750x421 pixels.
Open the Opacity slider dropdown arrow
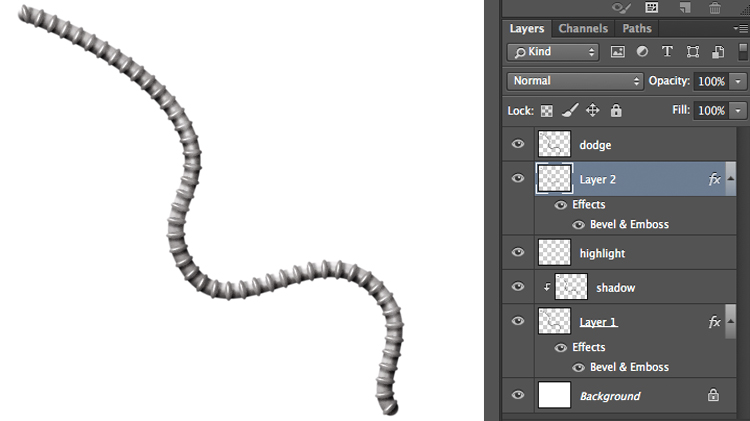pyautogui.click(x=738, y=81)
